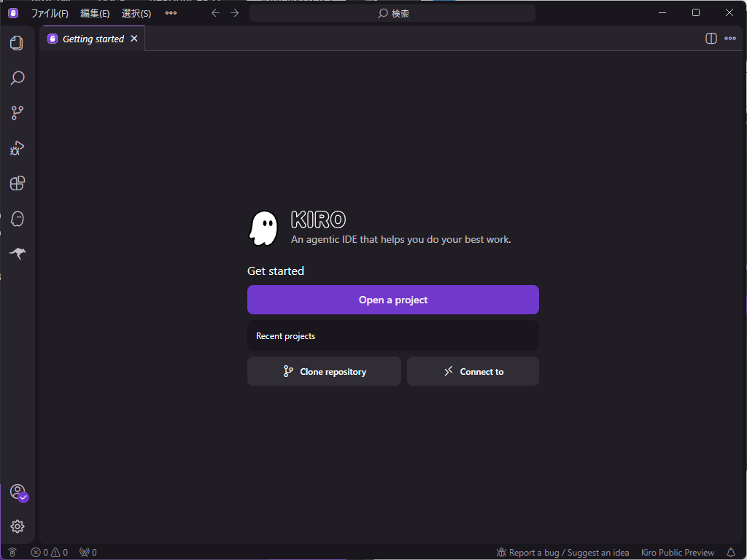Minimize the Kiro window
The image size is (747, 560).
[662, 13]
